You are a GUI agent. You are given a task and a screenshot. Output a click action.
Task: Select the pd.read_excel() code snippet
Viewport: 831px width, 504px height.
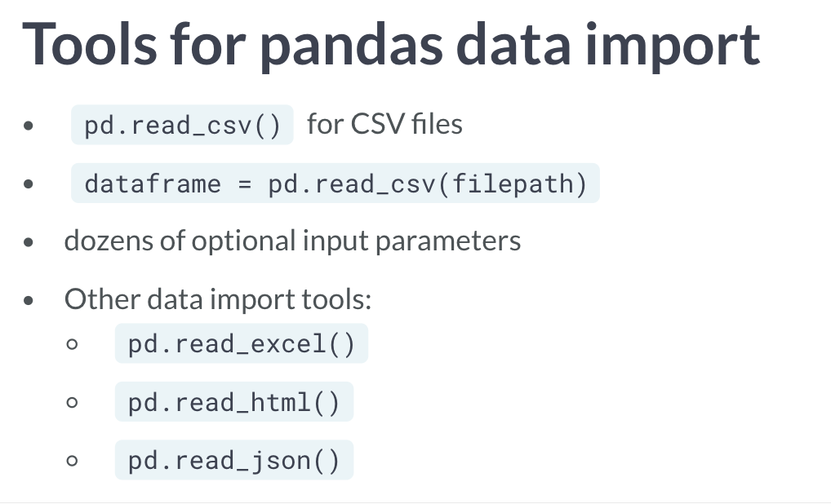coord(242,343)
